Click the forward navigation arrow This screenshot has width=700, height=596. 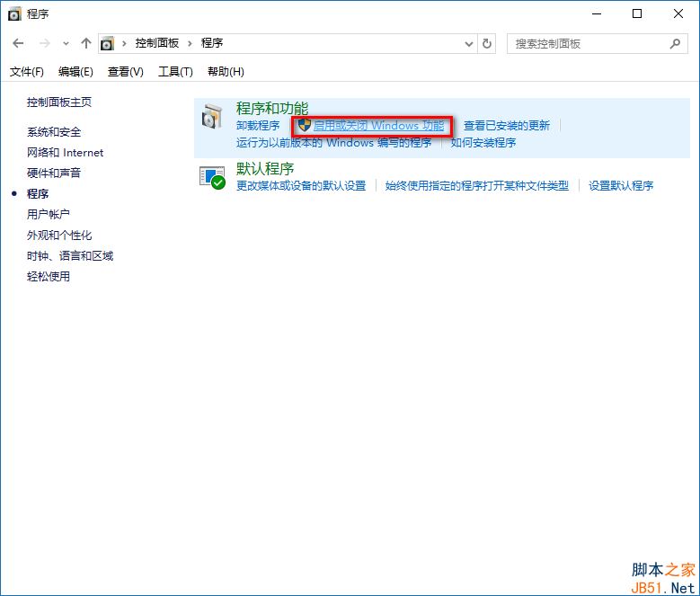coord(44,43)
